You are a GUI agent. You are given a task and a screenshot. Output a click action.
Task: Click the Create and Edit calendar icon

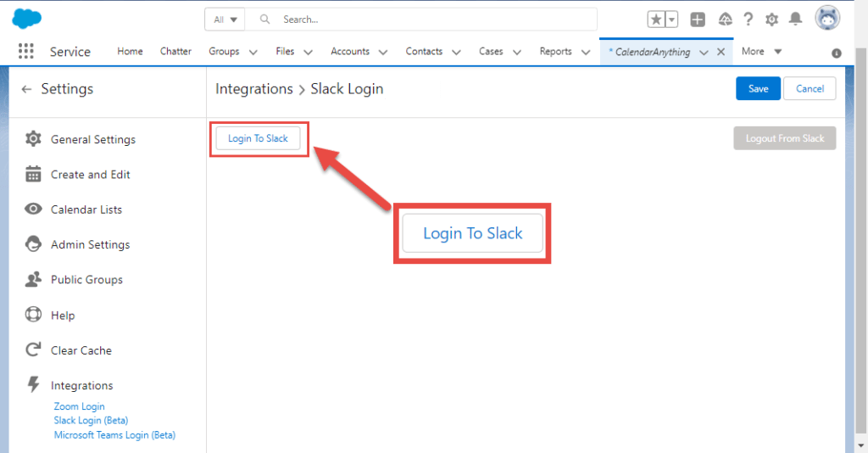33,174
